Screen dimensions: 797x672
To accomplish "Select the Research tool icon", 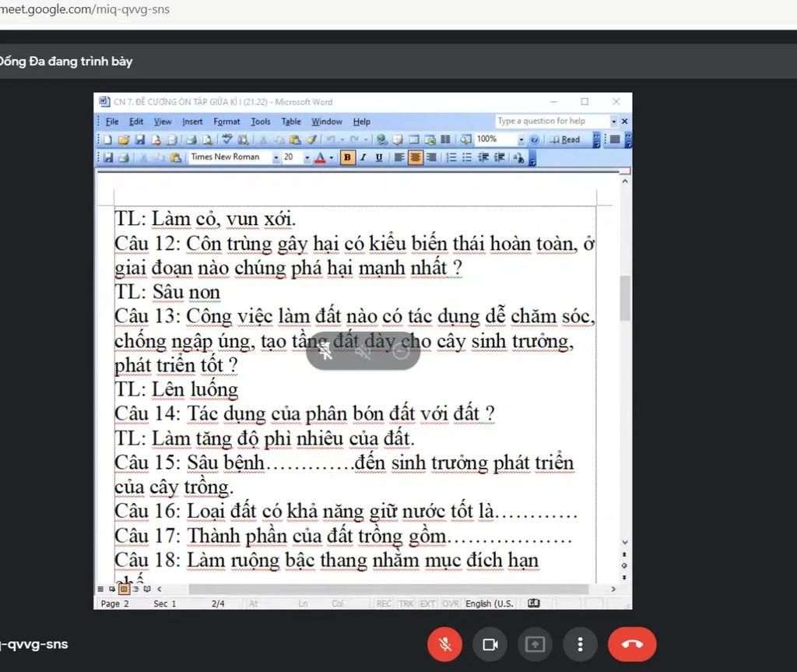I will tap(243, 140).
